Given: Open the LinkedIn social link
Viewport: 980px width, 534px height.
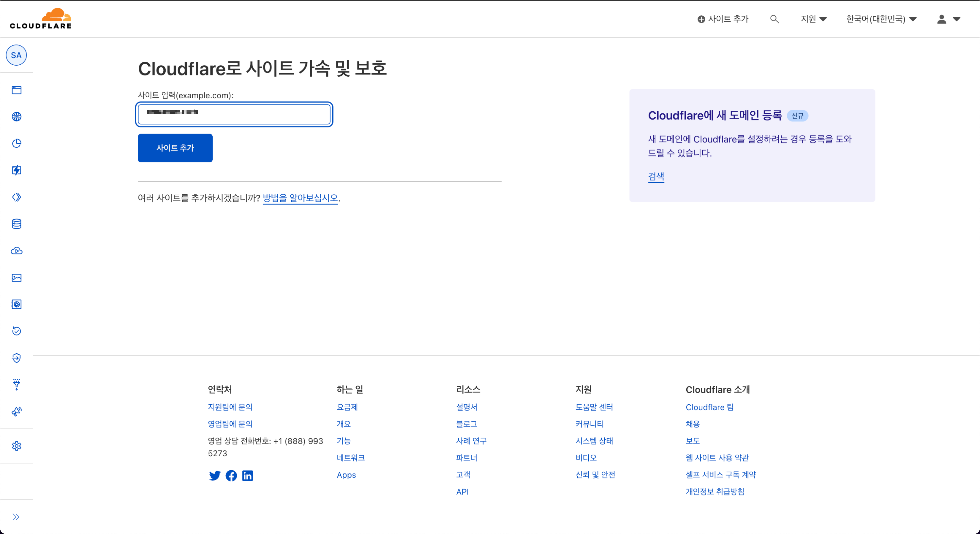Looking at the screenshot, I should [x=247, y=476].
